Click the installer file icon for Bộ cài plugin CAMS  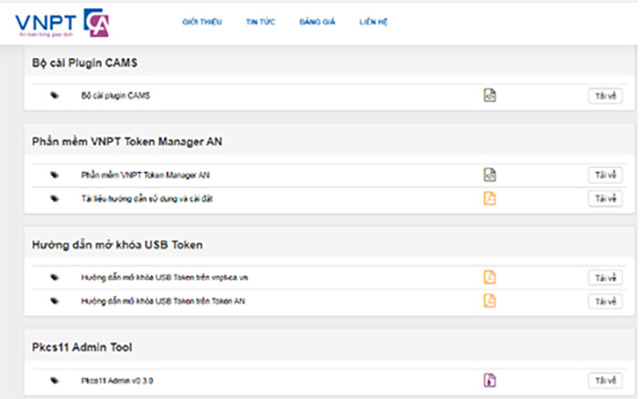coord(490,95)
